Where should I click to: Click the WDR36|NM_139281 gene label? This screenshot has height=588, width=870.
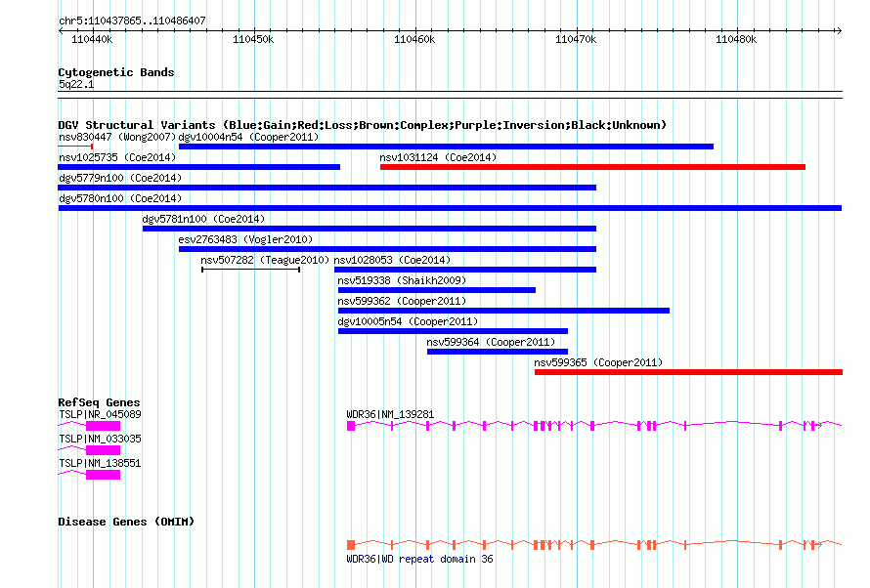click(x=390, y=414)
